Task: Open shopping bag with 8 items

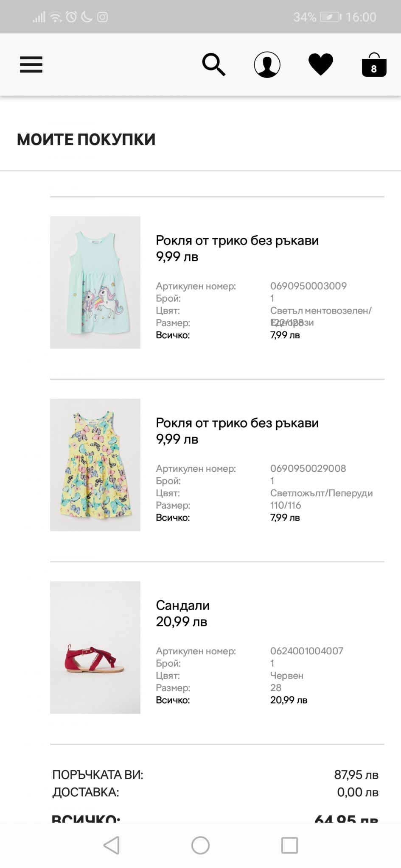Action: click(374, 65)
